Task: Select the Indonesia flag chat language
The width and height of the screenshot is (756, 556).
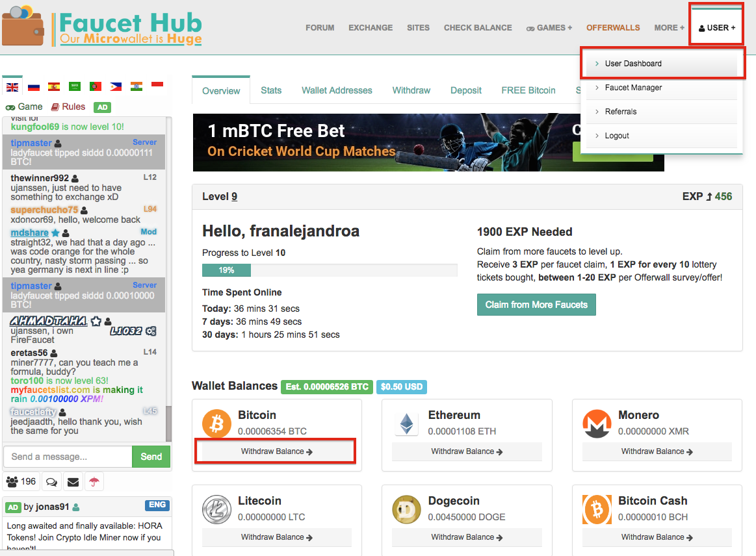Action: [157, 84]
